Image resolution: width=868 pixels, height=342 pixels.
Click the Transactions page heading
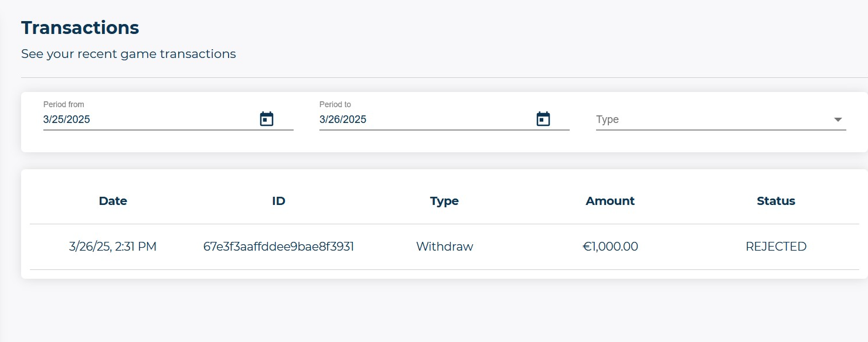[x=80, y=28]
